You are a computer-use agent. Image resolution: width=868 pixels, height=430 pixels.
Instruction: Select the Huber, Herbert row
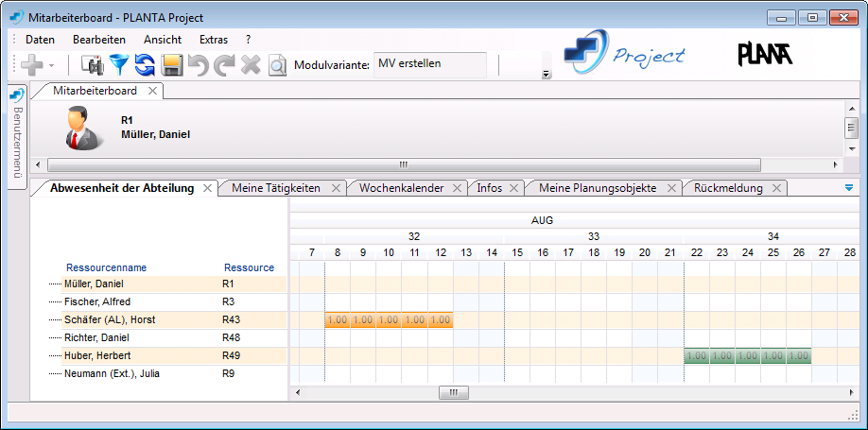(x=174, y=356)
